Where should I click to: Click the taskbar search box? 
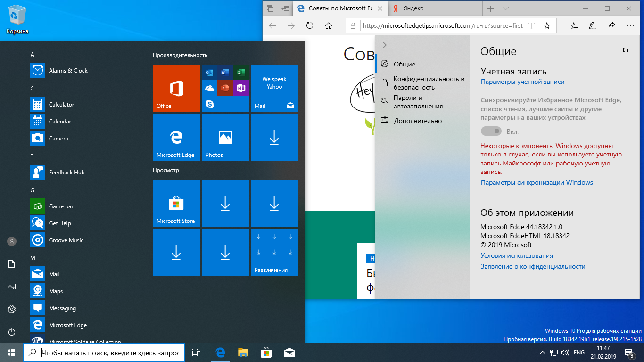click(x=104, y=353)
